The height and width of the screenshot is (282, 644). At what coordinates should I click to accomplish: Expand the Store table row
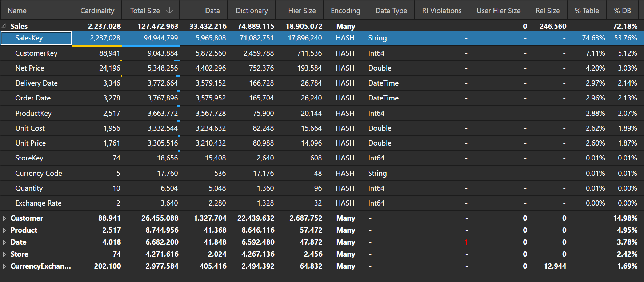[4, 254]
